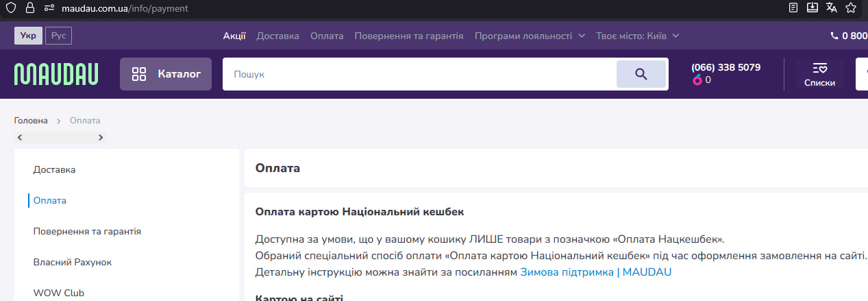868x301 pixels.
Task: Open Оплата in the top menu
Action: pyautogui.click(x=327, y=36)
